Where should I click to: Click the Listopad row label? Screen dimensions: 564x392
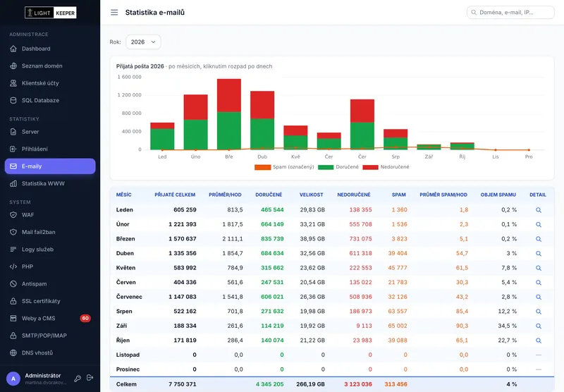pos(128,355)
